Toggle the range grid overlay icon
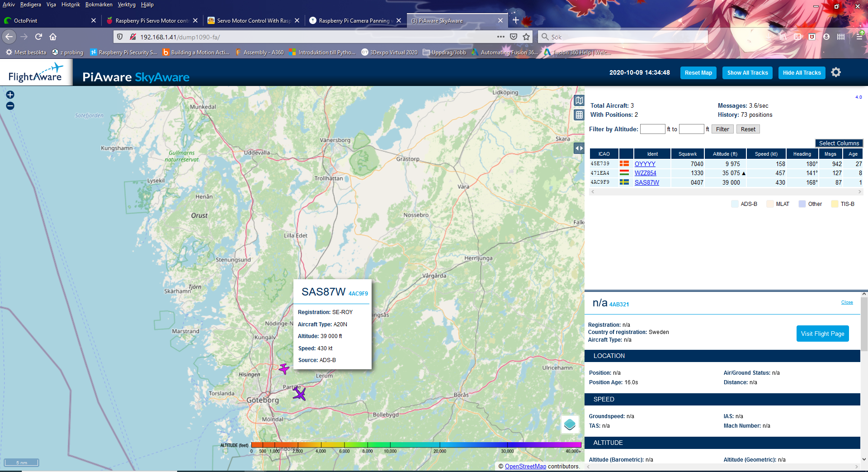This screenshot has width=868, height=472. pos(579,115)
